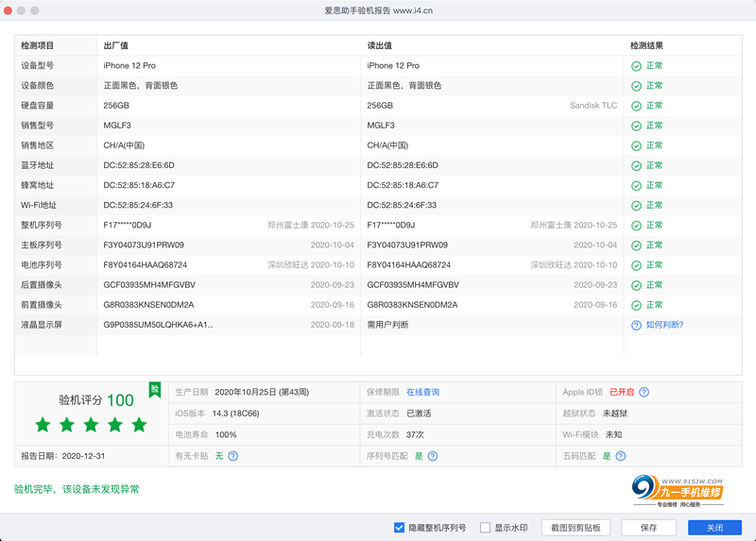This screenshot has height=541, width=756.
Task: Click the green check icon in 设备颜色 row
Action: point(636,86)
